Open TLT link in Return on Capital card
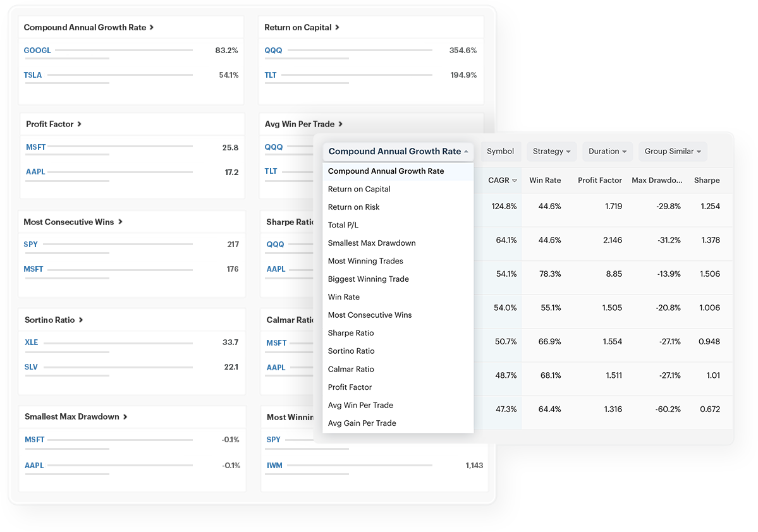The image size is (758, 532). pyautogui.click(x=270, y=75)
